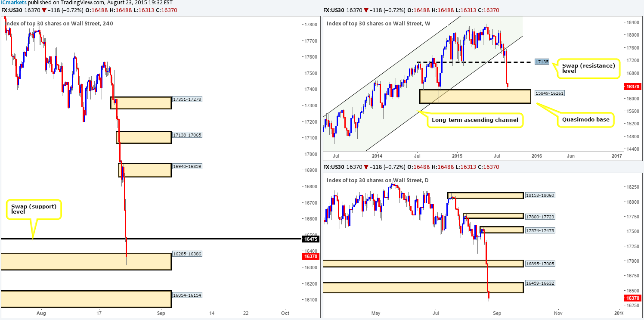Click the 2017 label on weekly time axis
Image resolution: width=644 pixels, height=320 pixels.
point(617,155)
